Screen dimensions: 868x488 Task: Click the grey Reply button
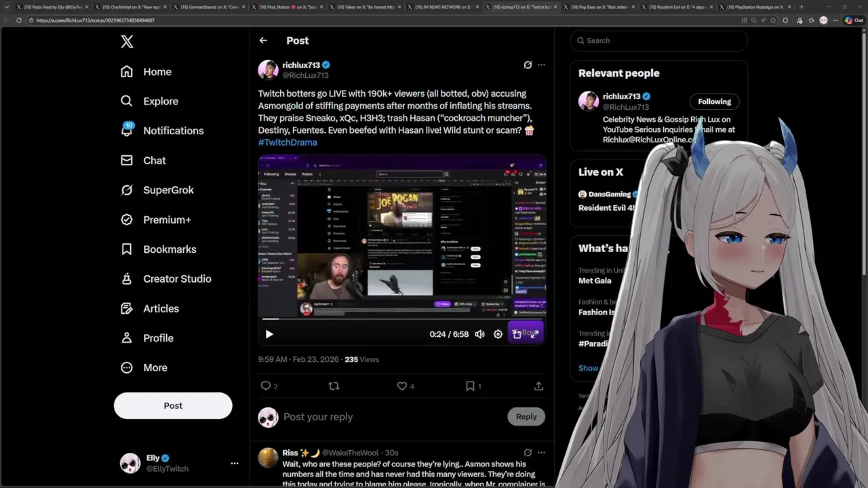(526, 417)
